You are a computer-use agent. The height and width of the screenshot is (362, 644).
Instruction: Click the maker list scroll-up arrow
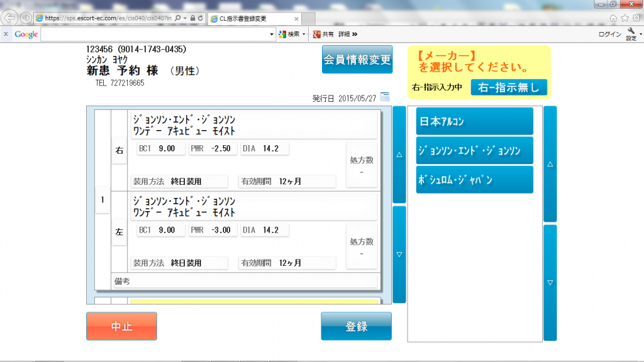click(550, 164)
